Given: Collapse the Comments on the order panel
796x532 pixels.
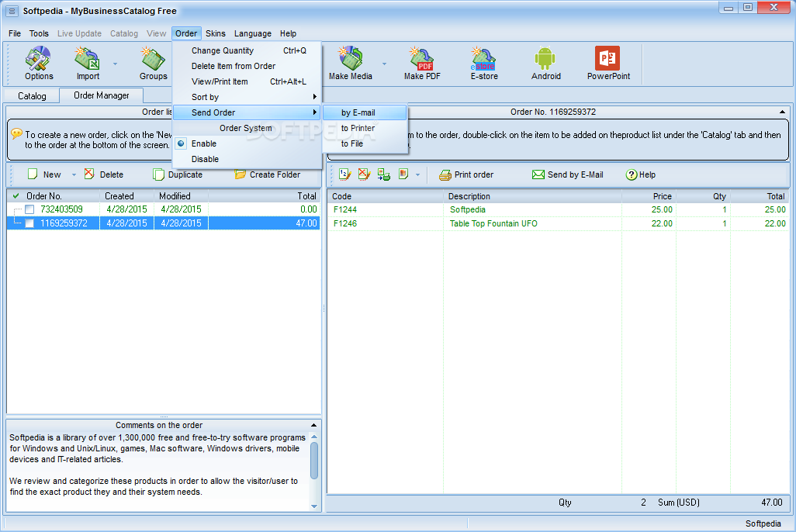Looking at the screenshot, I should [313, 425].
